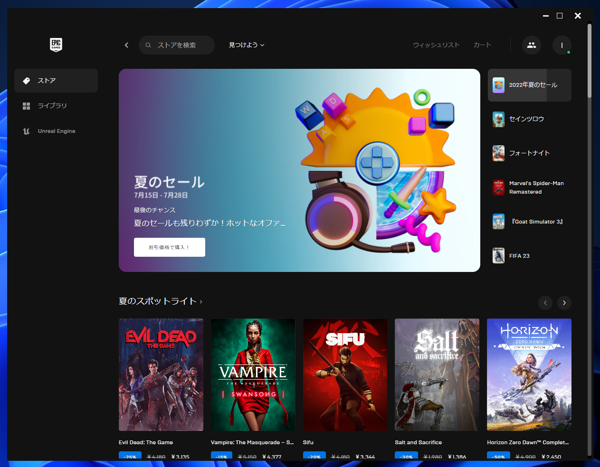Viewport: 600px width, 467px height.
Task: Open the Sifu cover art
Action: [x=345, y=375]
